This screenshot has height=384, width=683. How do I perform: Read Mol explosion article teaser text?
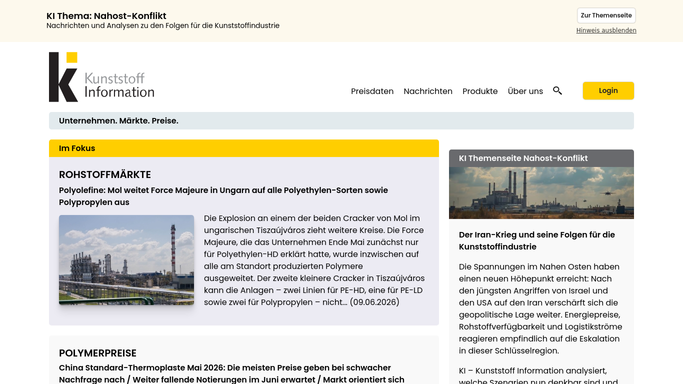coord(314,260)
